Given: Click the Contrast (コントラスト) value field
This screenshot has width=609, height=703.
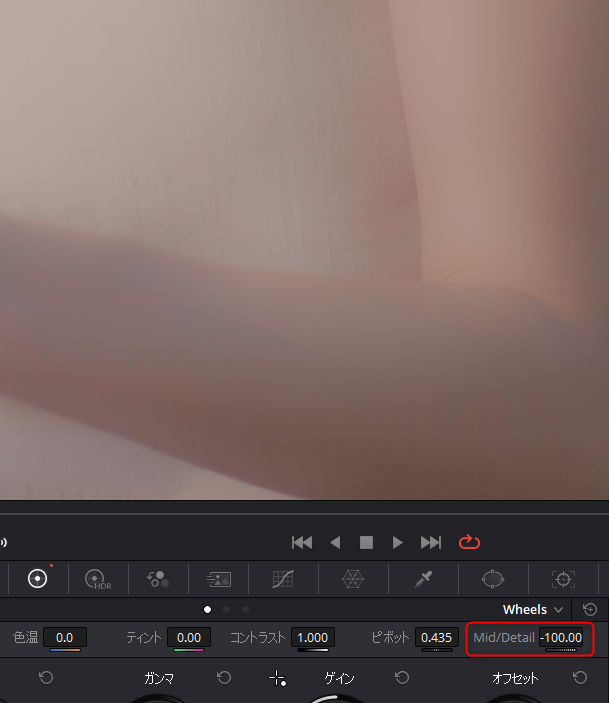Looking at the screenshot, I should (x=313, y=637).
